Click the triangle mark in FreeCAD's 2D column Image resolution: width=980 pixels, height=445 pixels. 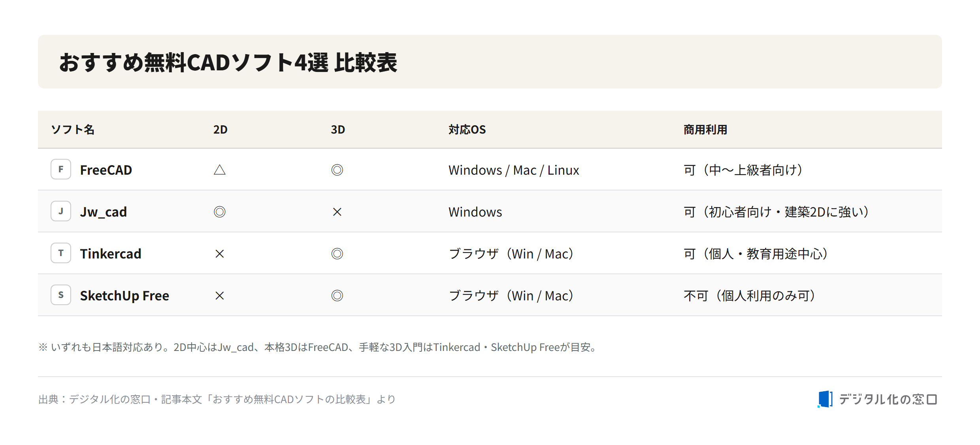(220, 170)
